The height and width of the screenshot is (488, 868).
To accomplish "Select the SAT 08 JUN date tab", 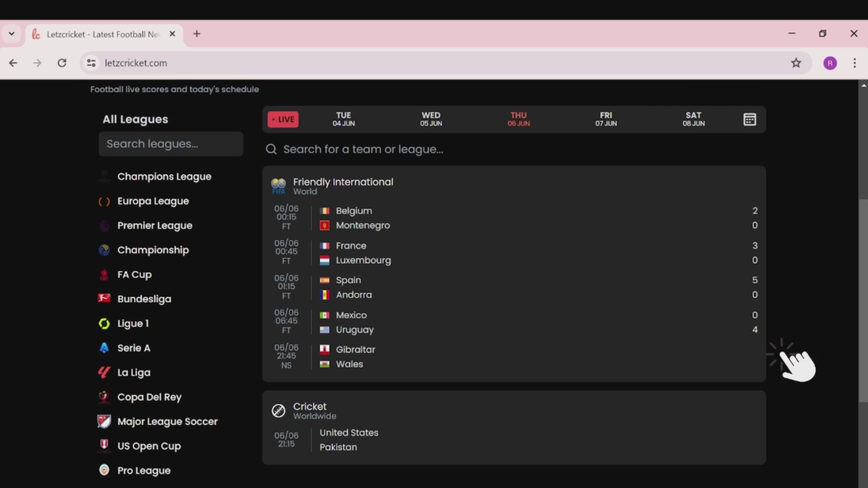I will 693,119.
